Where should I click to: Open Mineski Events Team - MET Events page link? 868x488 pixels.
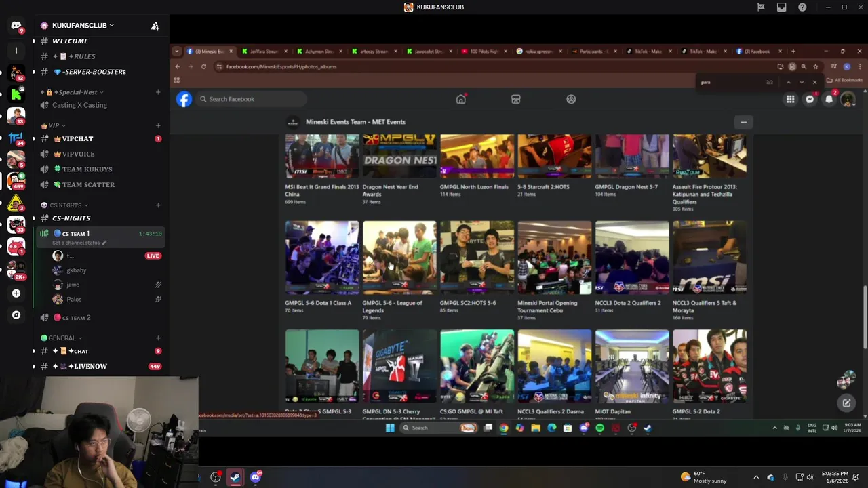355,122
